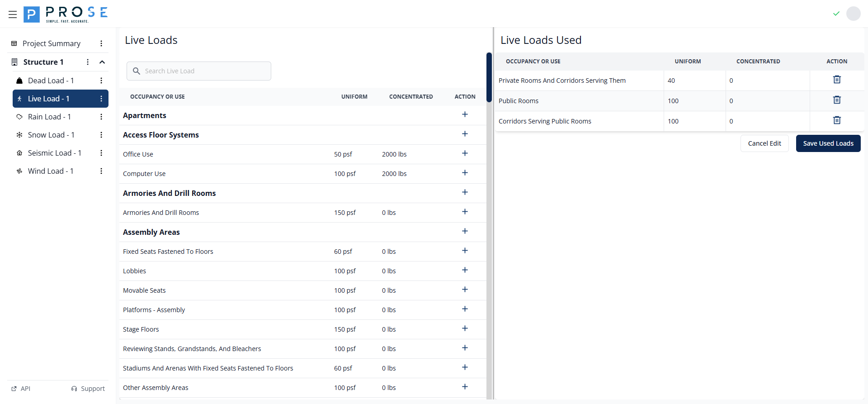Viewport: 868px width, 404px height.
Task: Click OCCUPANCY OR USE header in Live Loads
Action: (157, 97)
